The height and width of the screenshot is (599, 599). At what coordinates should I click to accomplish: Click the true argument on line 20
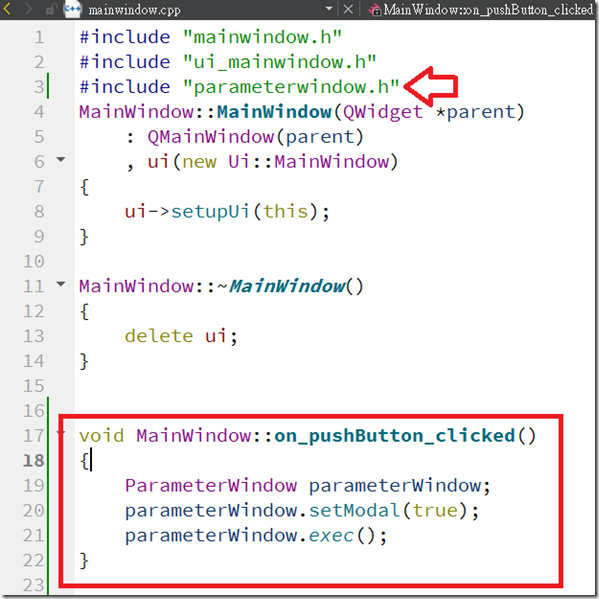[435, 510]
